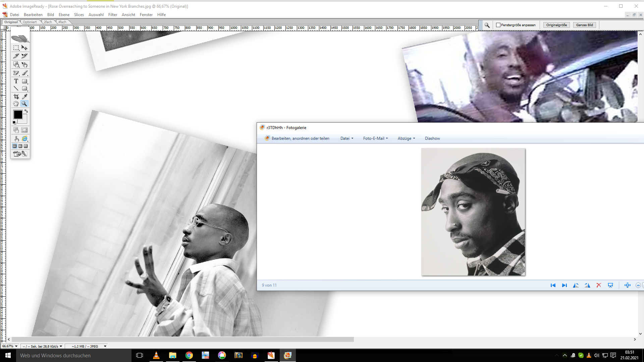Enable Fenstergröße anpassen checkbox

498,25
